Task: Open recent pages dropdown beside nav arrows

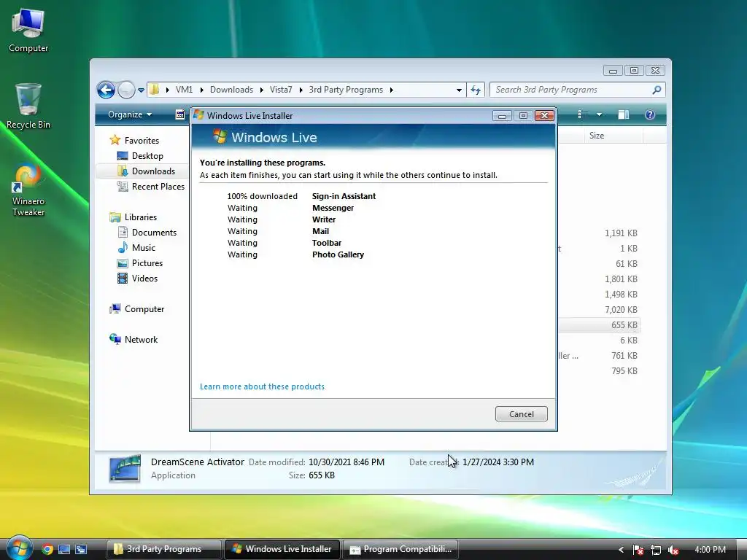Action: coord(141,90)
